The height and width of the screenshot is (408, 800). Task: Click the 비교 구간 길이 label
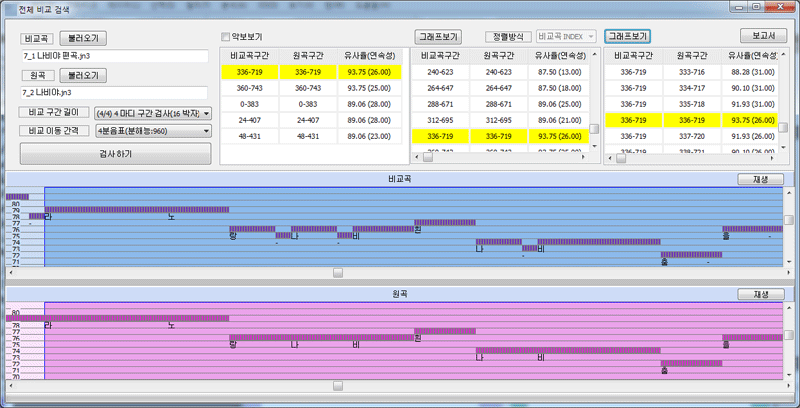(x=54, y=112)
